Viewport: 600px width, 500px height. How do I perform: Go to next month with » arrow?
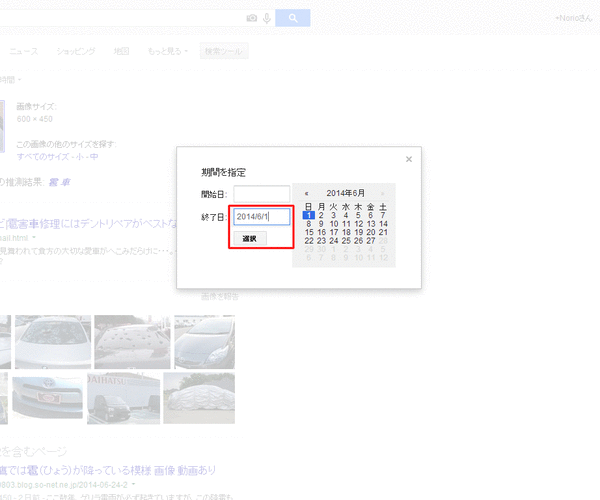(x=382, y=194)
